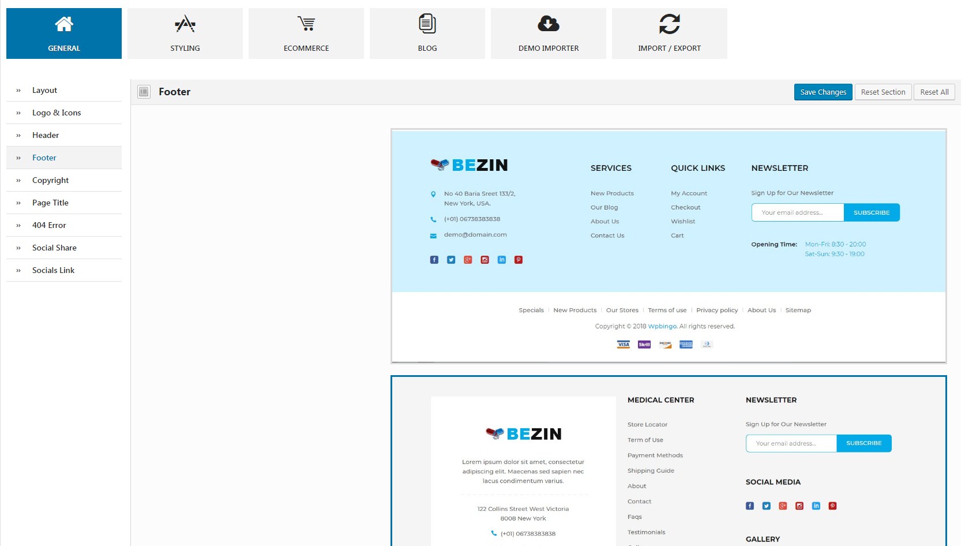Open the Blog documents icon
Image resolution: width=980 pixels, height=546 pixels.
[x=427, y=24]
